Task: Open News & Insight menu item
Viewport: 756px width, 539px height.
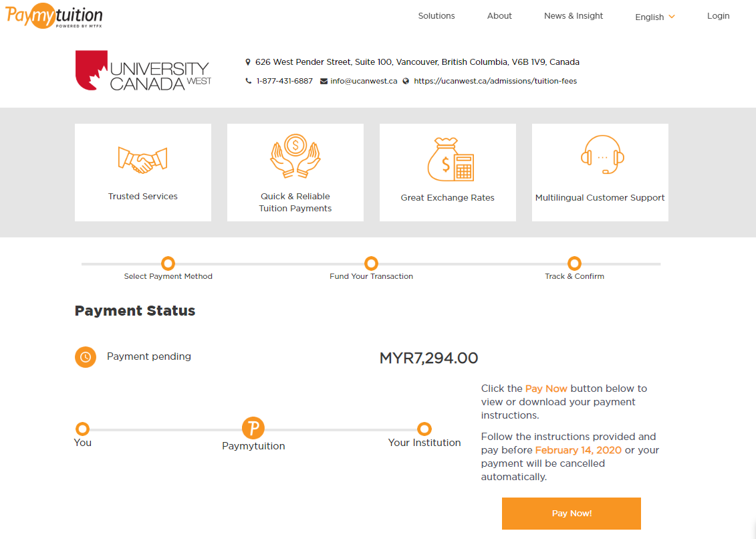Action: [x=574, y=16]
